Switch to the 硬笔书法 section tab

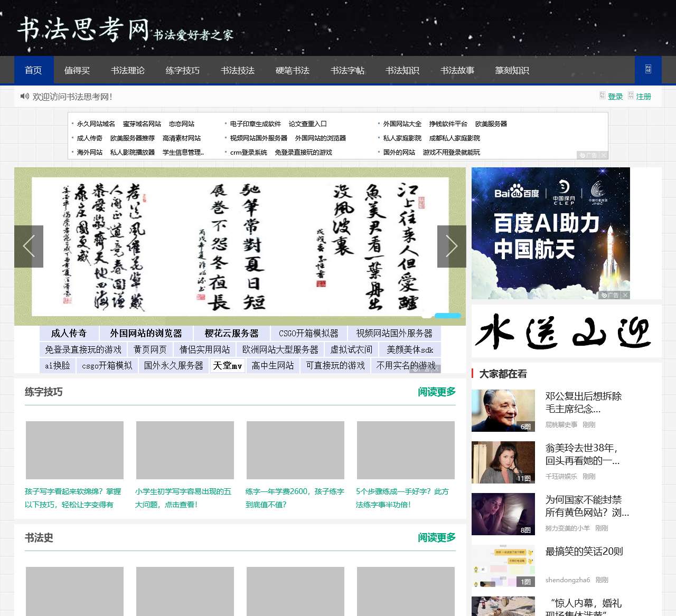point(292,70)
